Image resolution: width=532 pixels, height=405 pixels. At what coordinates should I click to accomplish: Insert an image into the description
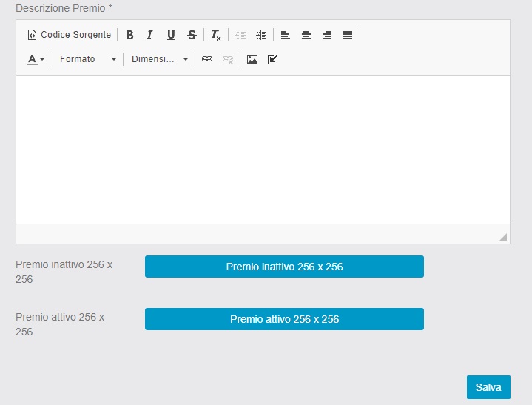252,59
